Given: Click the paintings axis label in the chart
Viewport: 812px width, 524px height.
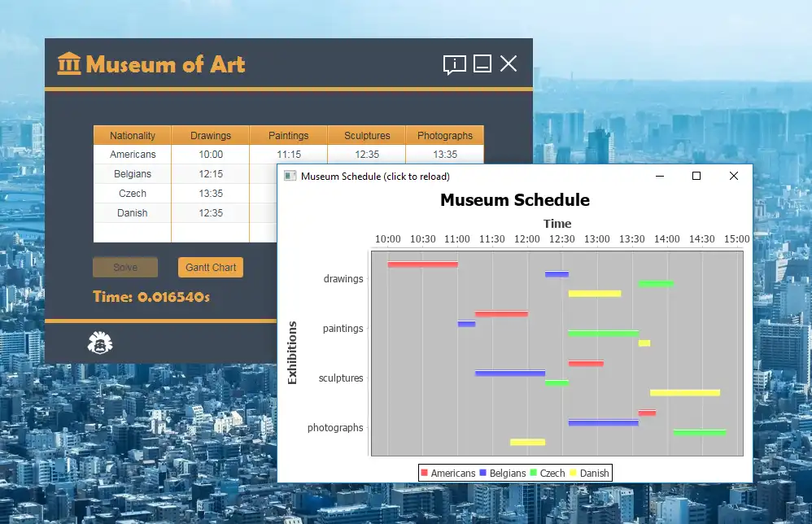Looking at the screenshot, I should 343,328.
